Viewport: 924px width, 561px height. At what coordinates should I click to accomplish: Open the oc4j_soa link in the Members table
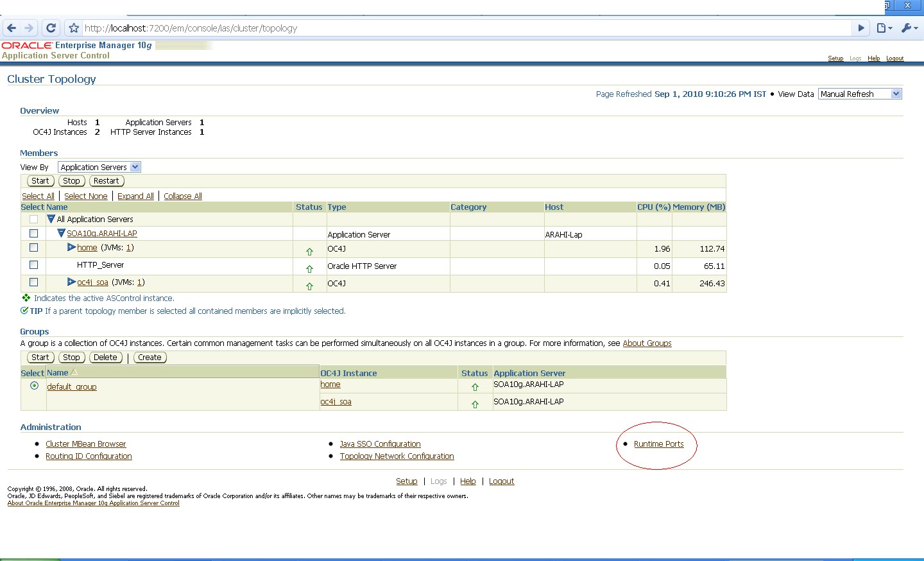[93, 282]
